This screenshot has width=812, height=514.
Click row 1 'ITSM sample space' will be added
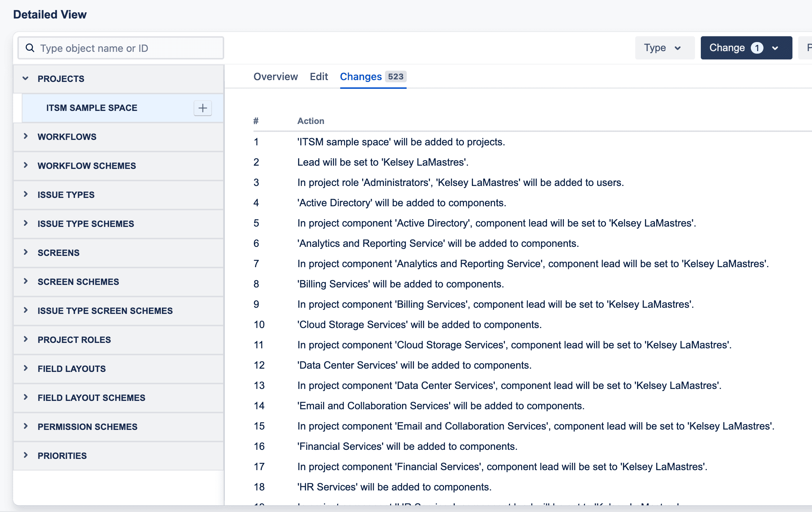(x=401, y=142)
